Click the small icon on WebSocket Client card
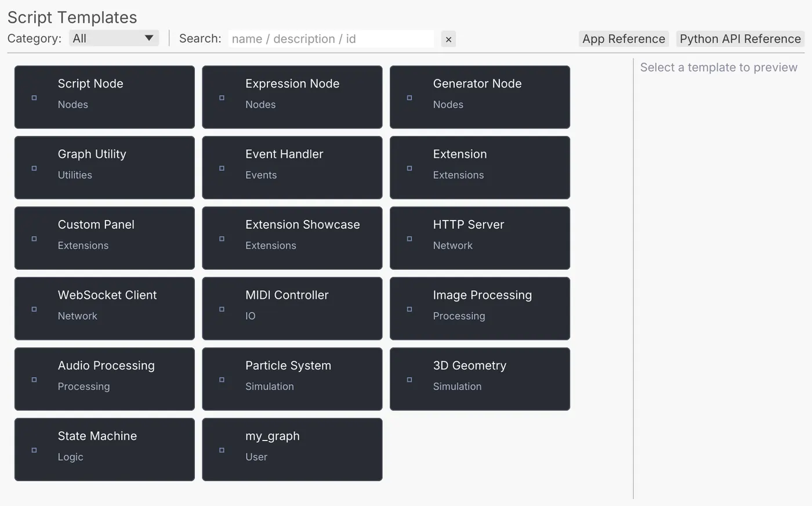 [x=34, y=309]
